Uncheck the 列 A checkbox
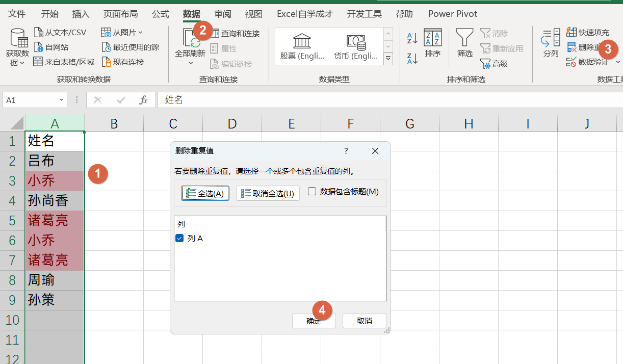 [x=179, y=238]
